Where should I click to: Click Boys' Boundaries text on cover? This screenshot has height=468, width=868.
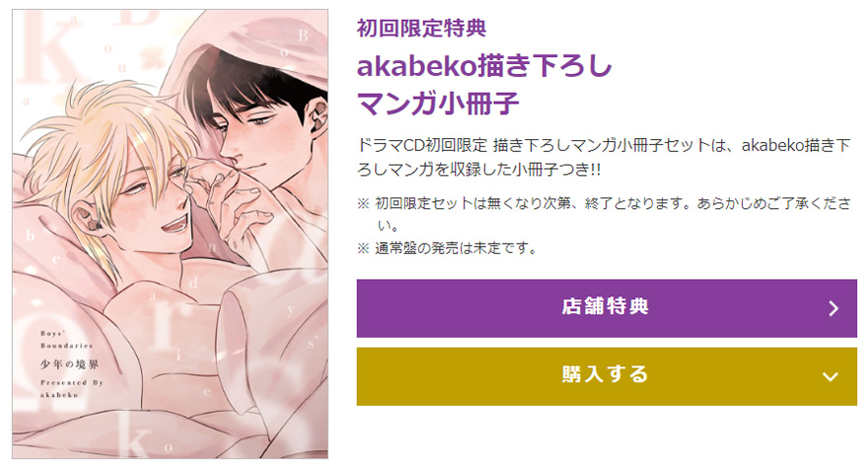pos(66,340)
